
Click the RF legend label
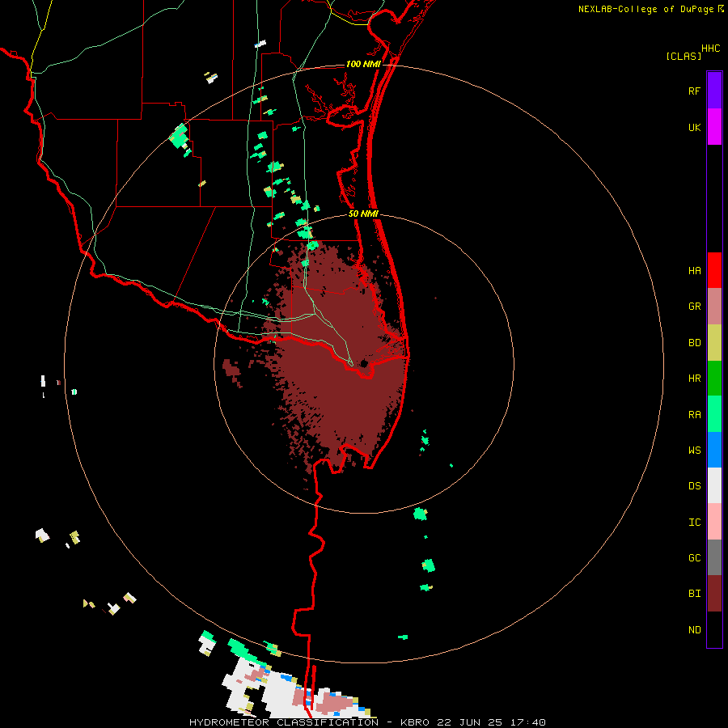(694, 91)
